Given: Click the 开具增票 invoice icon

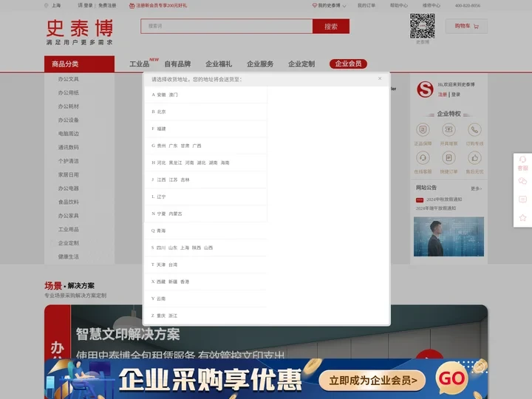Looking at the screenshot, I should point(449,129).
